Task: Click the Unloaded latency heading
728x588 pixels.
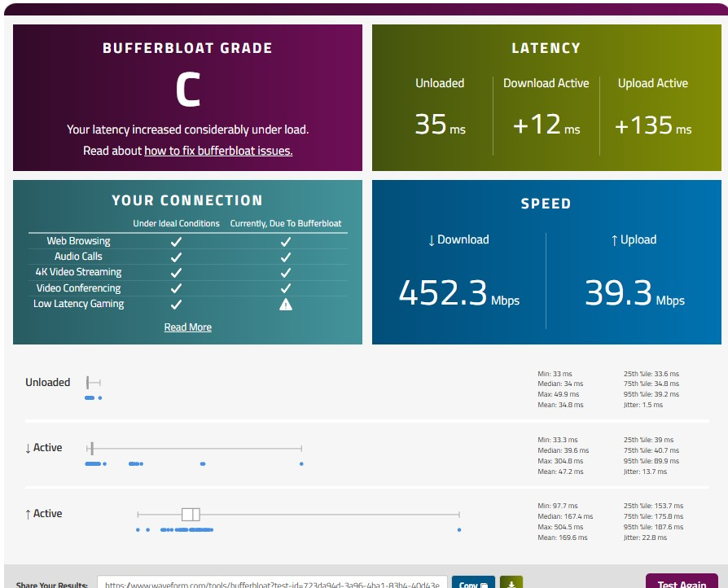Action: (440, 83)
